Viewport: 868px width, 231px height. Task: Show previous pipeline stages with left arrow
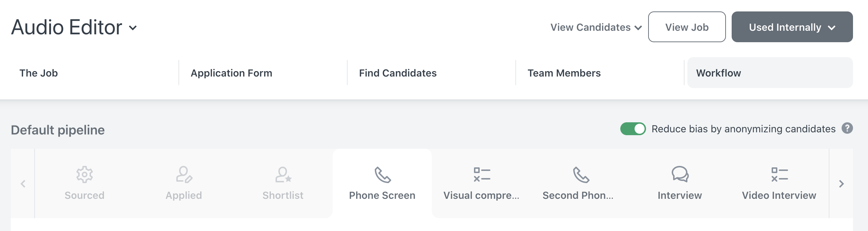tap(23, 184)
